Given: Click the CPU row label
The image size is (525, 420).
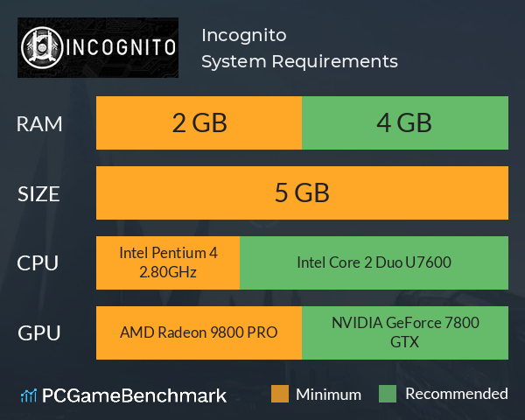Looking at the screenshot, I should (x=38, y=263).
